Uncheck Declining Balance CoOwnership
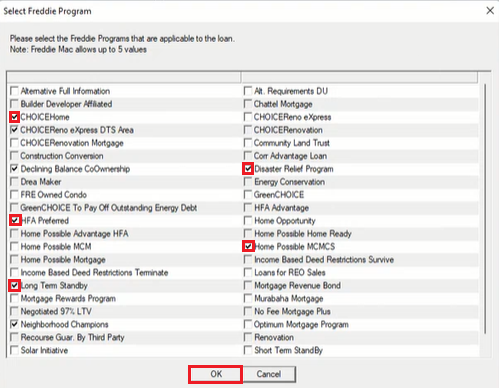Viewport: 499px width, 388px height. pyautogui.click(x=14, y=169)
